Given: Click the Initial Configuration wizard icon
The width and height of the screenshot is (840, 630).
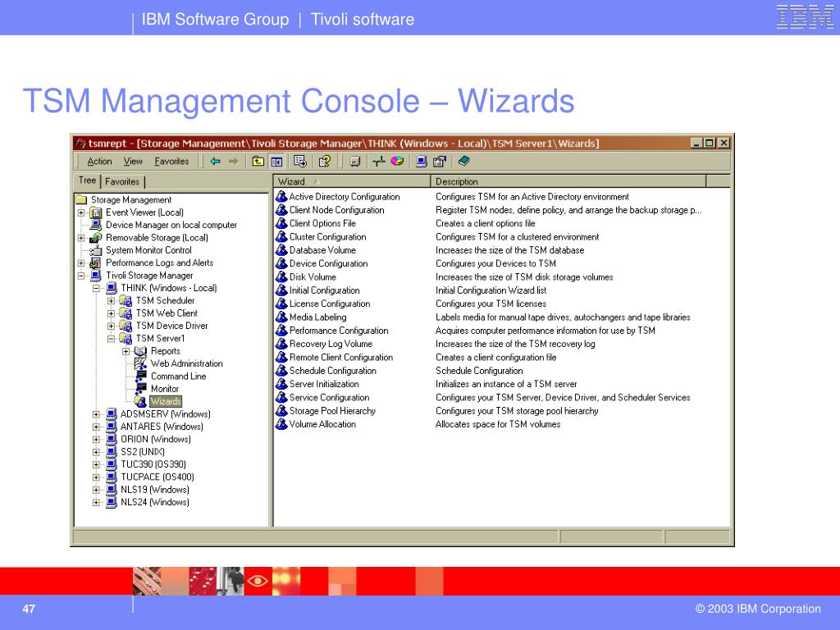Looking at the screenshot, I should click(281, 290).
